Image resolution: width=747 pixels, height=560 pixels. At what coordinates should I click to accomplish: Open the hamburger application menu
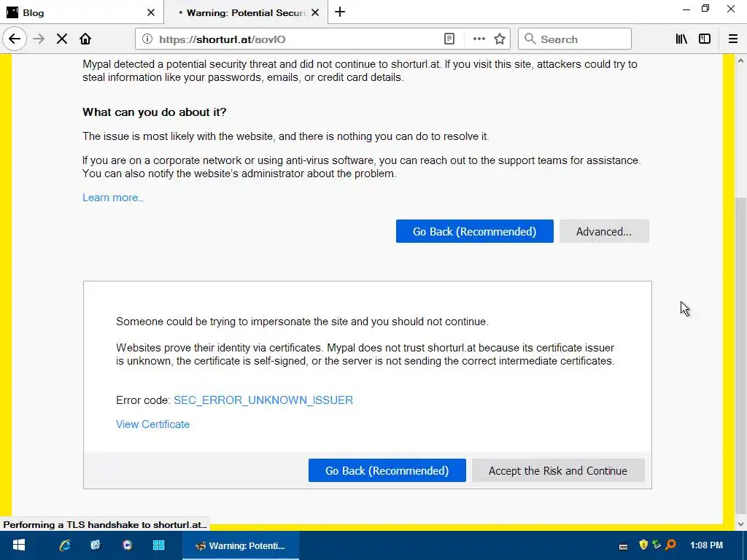(x=733, y=39)
